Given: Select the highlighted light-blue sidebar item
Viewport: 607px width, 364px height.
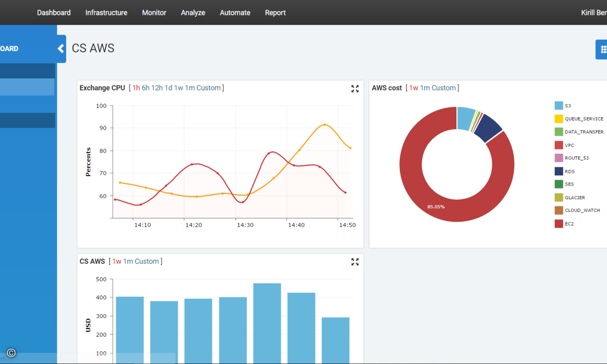Looking at the screenshot, I should point(27,87).
